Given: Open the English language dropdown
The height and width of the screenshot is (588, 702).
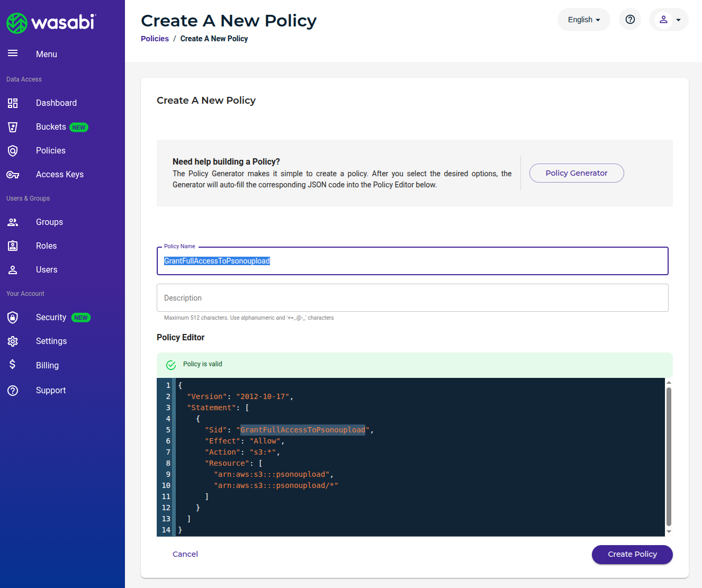Looking at the screenshot, I should tap(583, 19).
